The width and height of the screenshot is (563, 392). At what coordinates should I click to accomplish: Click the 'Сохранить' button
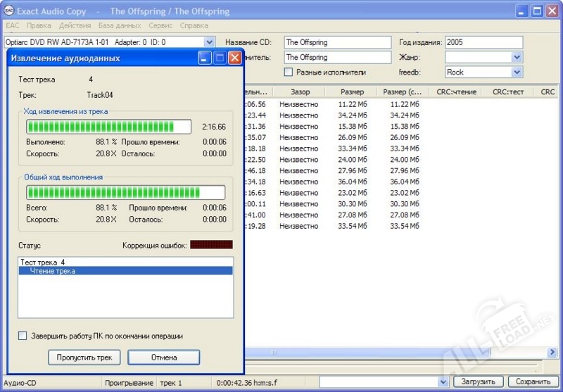click(x=532, y=382)
